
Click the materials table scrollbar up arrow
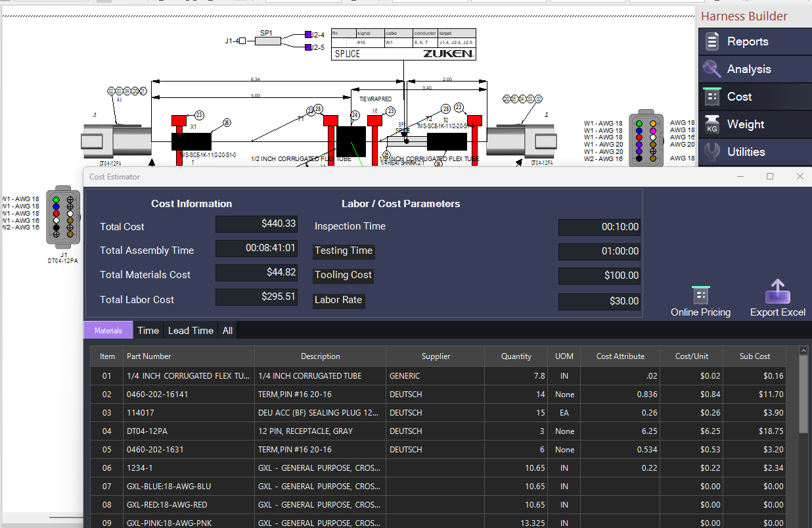(803, 351)
